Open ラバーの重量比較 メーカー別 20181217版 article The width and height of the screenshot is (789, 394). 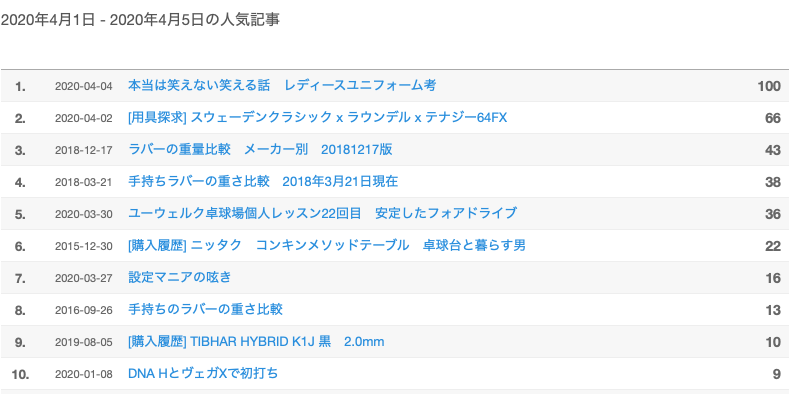(260, 149)
